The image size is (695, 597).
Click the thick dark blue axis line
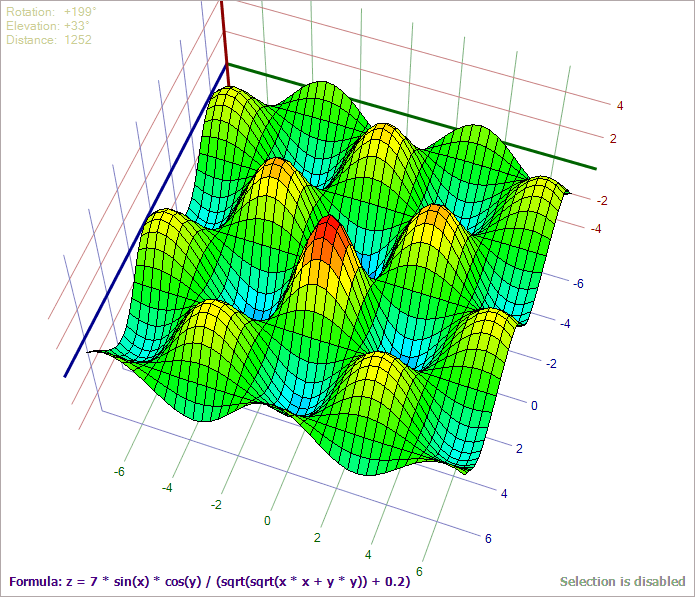pos(146,221)
